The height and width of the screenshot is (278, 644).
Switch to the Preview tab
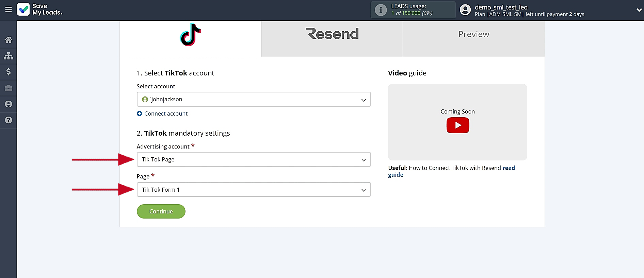click(x=474, y=39)
